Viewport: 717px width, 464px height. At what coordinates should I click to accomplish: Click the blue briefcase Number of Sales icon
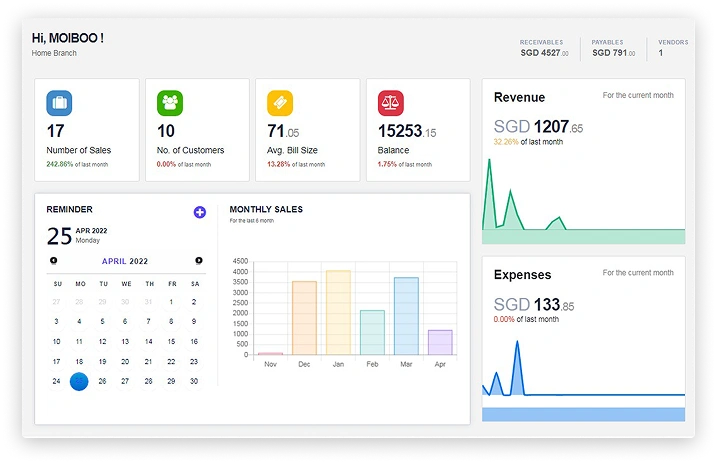pos(59,103)
